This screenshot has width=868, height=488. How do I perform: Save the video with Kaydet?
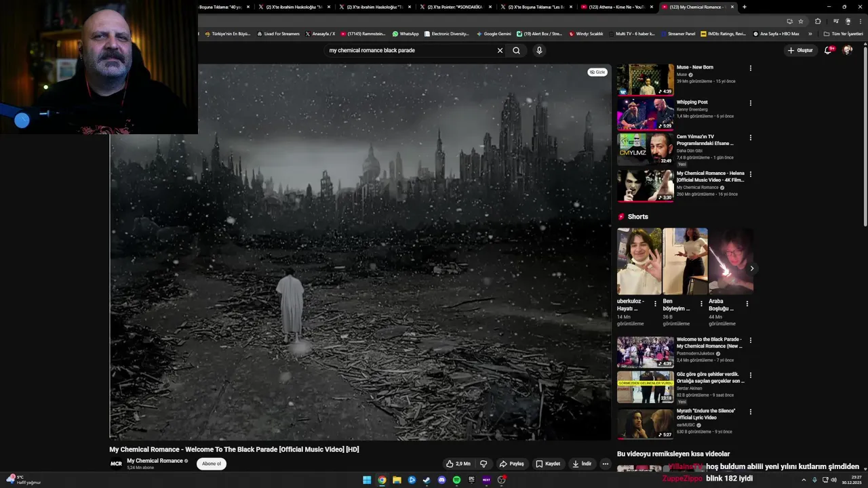(x=548, y=464)
